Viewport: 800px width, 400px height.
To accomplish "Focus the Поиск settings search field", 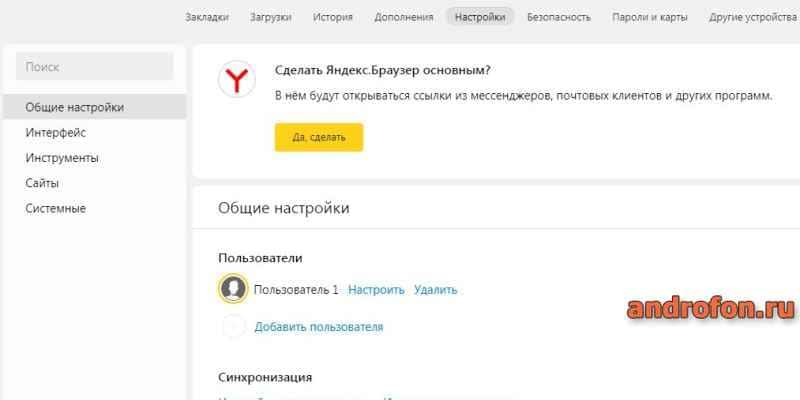I will point(95,66).
